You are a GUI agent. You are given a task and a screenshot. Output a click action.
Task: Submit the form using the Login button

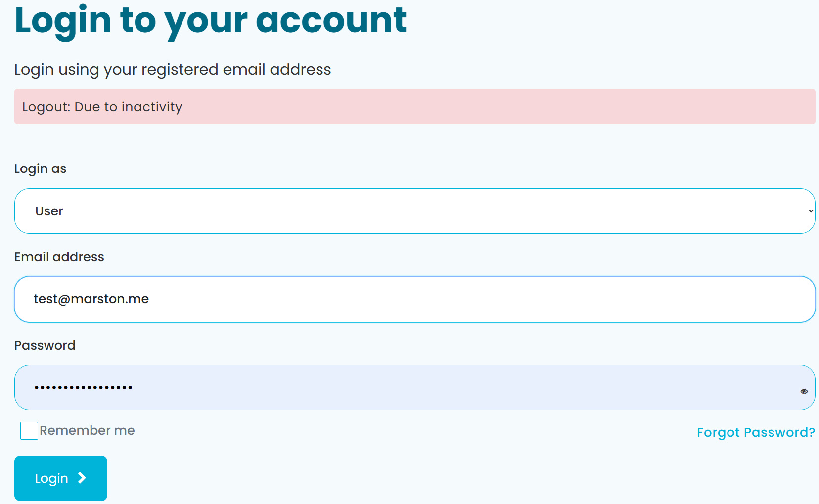click(x=61, y=478)
